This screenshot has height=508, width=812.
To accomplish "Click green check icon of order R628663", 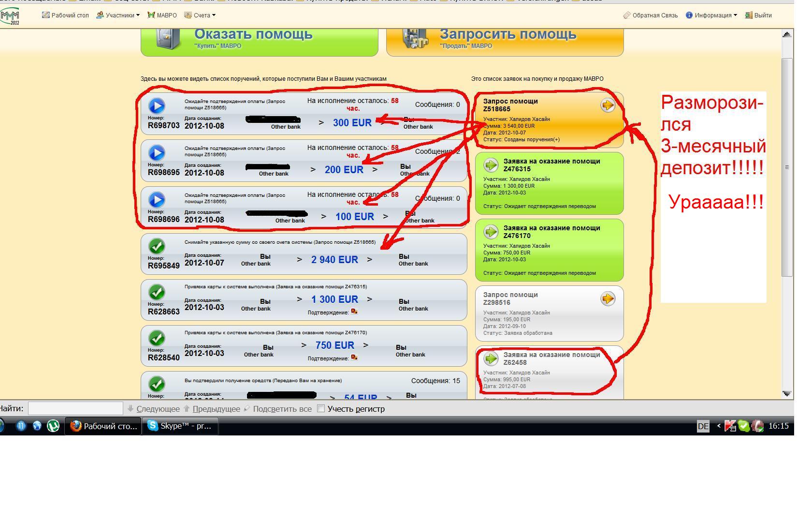I will click(x=157, y=292).
